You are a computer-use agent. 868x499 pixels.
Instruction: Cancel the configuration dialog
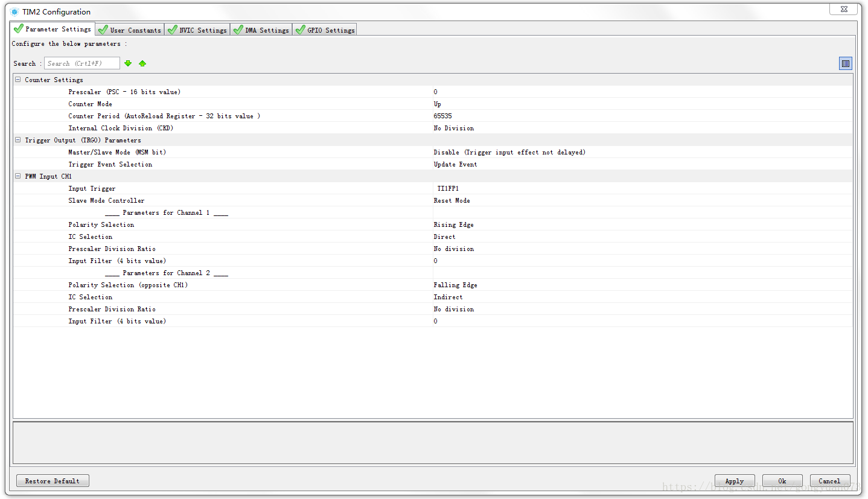pyautogui.click(x=830, y=481)
